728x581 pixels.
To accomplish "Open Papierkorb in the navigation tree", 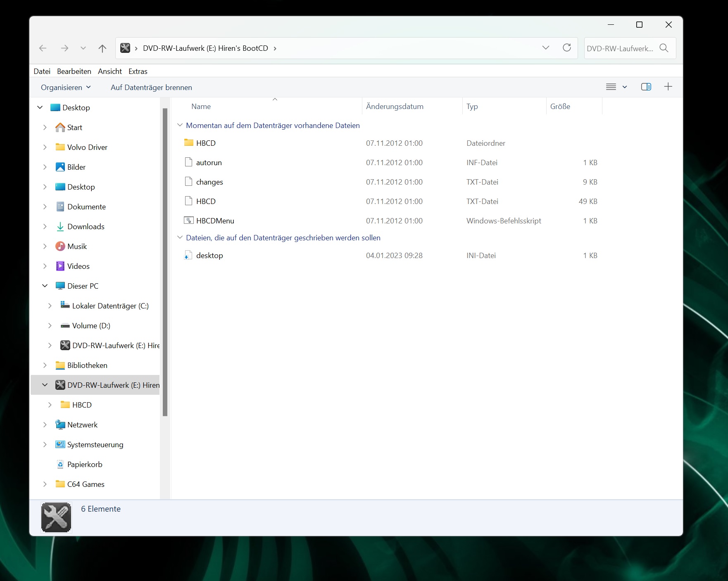I will pyautogui.click(x=85, y=465).
